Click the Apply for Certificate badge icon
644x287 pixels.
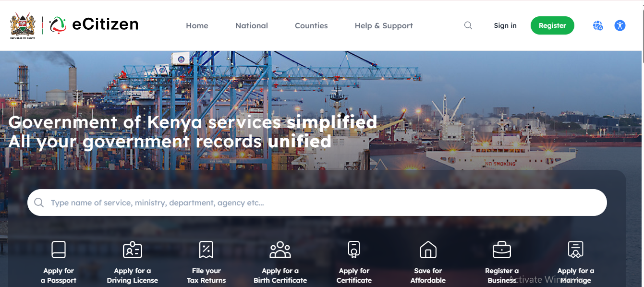(x=354, y=250)
